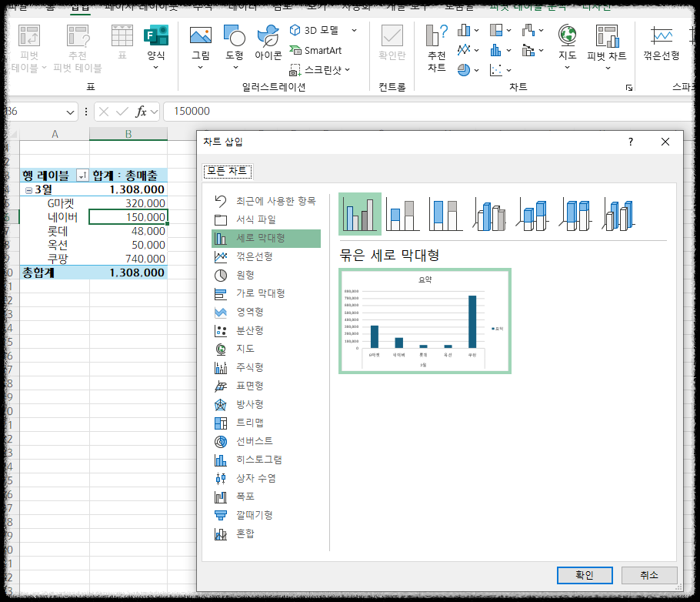Choose 방사형 radar chart type
700x602 pixels.
click(266, 404)
